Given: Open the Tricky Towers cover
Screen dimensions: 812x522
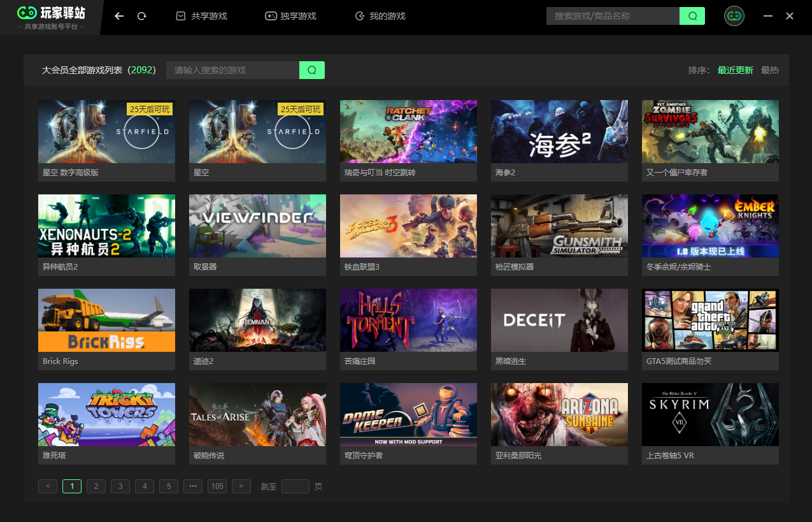Looking at the screenshot, I should [106, 414].
